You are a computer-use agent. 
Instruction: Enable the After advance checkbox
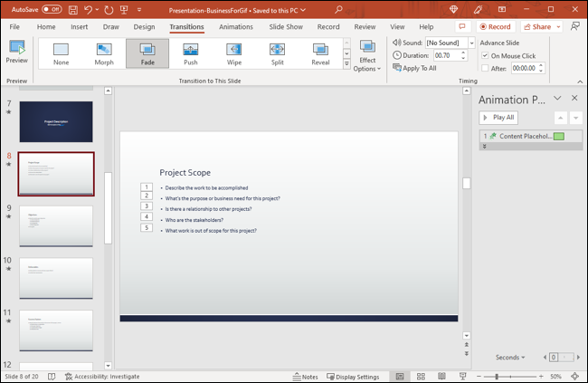click(485, 68)
